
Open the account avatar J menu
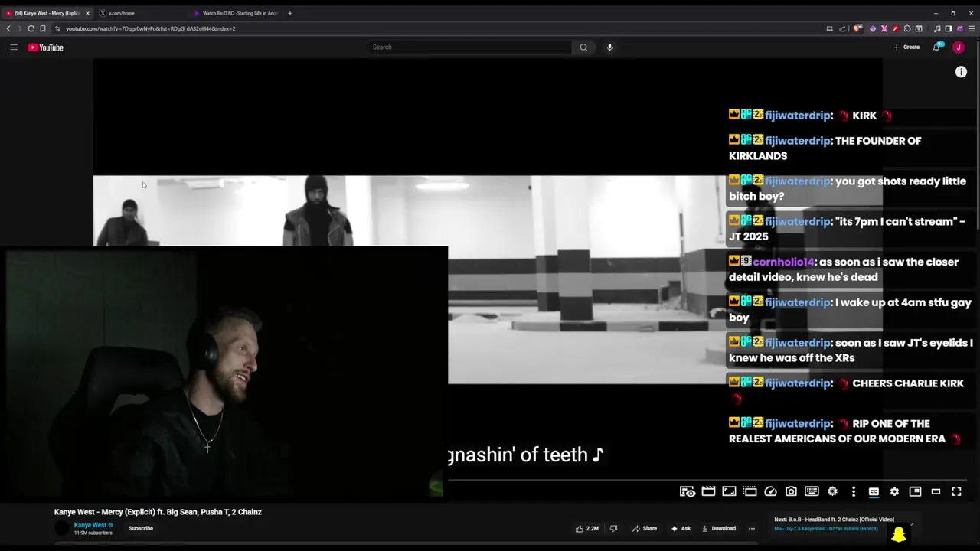pos(958,47)
